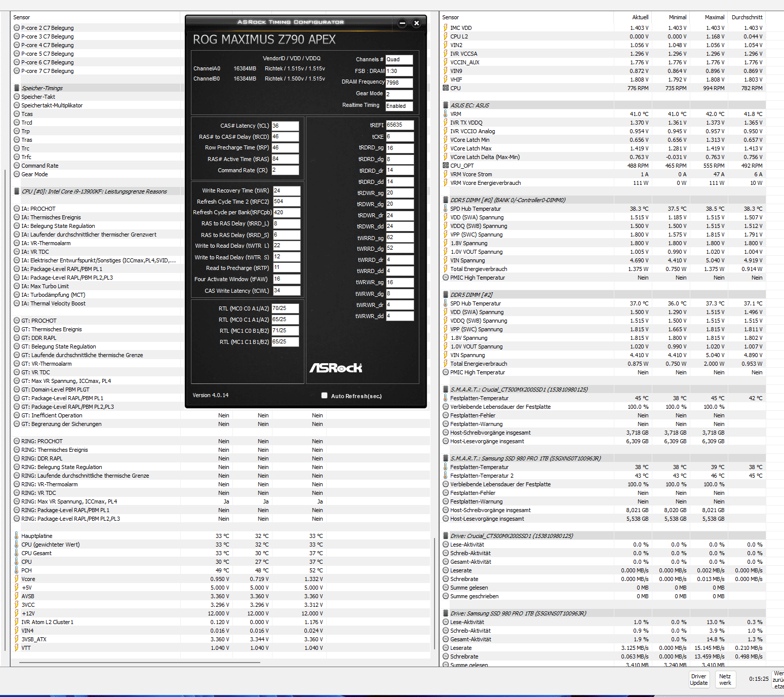The image size is (784, 697).
Task: Click DIMM #0 SPD Hub Temperatur icon
Action: click(x=446, y=209)
